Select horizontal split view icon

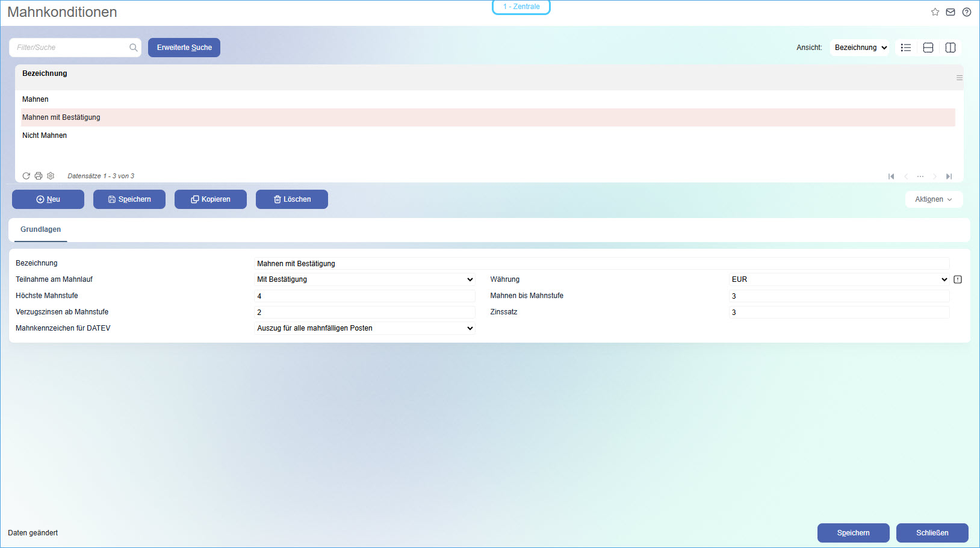coord(928,48)
